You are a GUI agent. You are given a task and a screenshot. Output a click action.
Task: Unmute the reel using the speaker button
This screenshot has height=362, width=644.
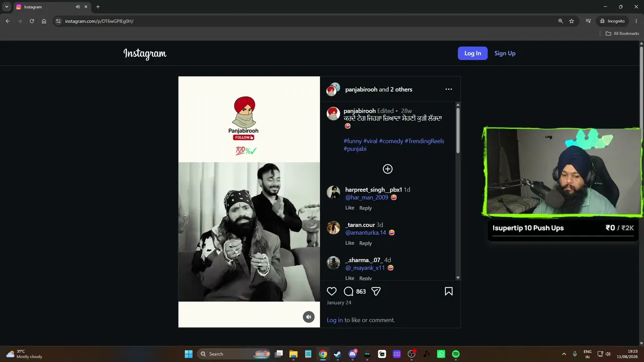click(x=309, y=317)
